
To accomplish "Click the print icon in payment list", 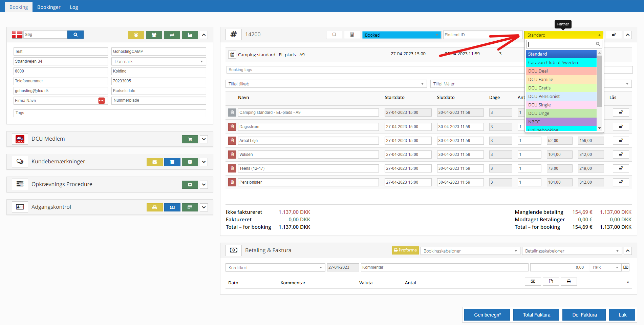I will click(568, 282).
